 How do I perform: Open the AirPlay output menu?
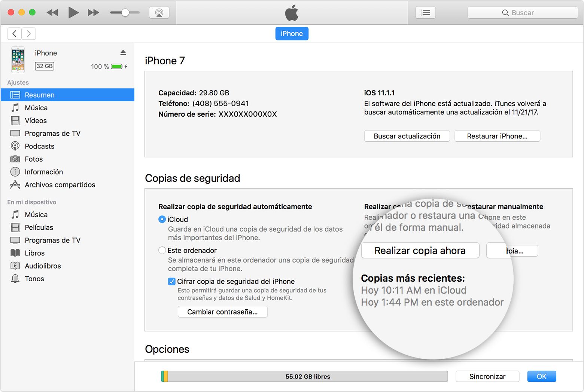pyautogui.click(x=159, y=13)
